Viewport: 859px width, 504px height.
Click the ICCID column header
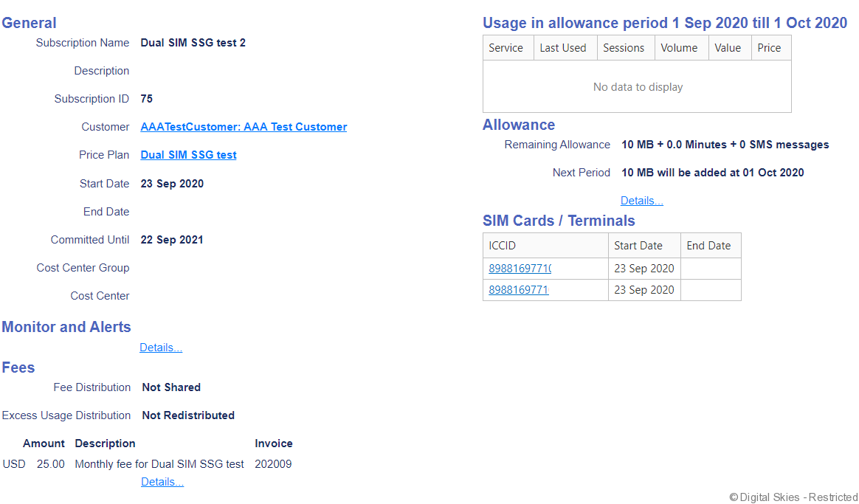coord(503,246)
